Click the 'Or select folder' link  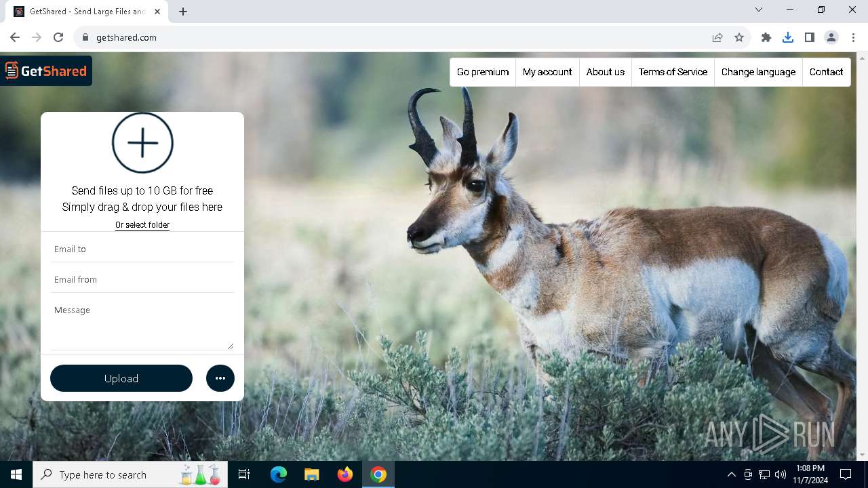142,224
